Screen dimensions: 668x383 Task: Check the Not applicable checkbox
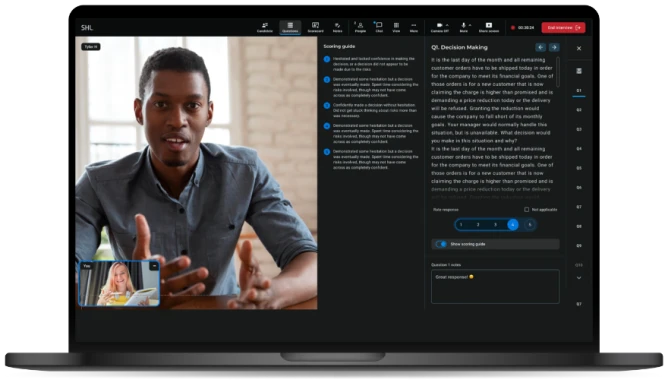click(x=527, y=210)
